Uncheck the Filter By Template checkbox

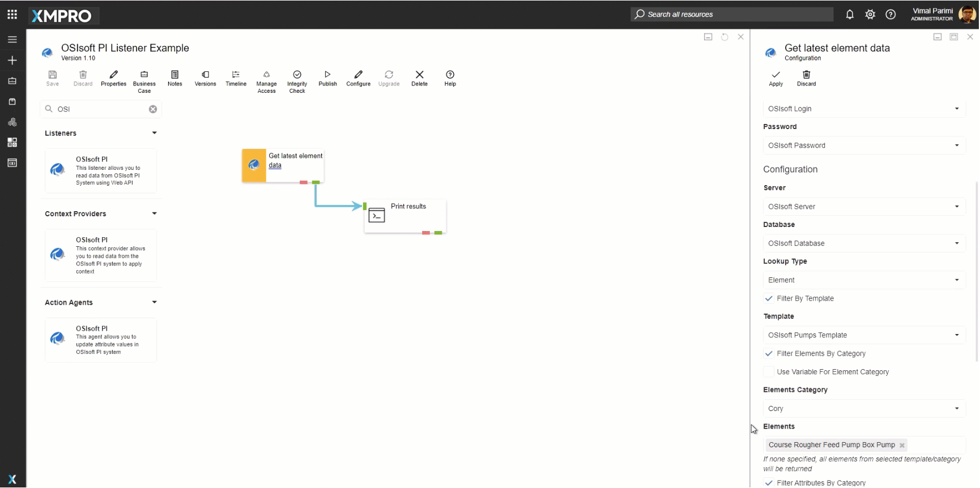point(769,299)
